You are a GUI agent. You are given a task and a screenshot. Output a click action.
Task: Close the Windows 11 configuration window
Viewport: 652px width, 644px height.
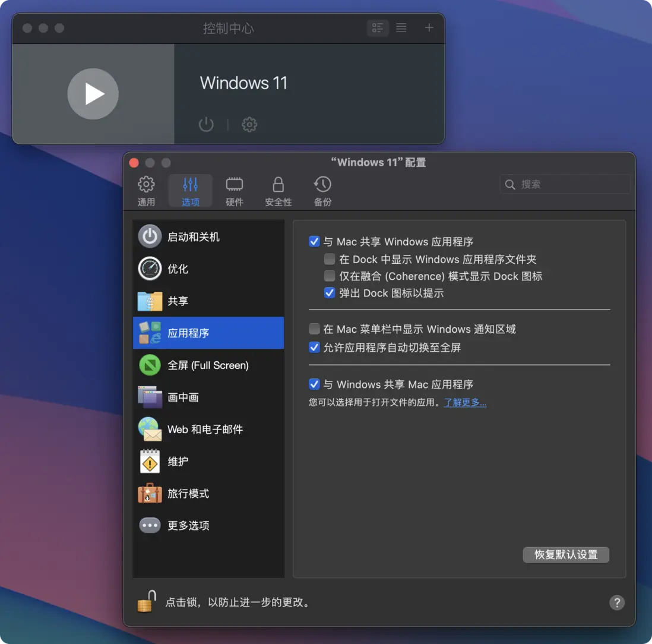(134, 163)
